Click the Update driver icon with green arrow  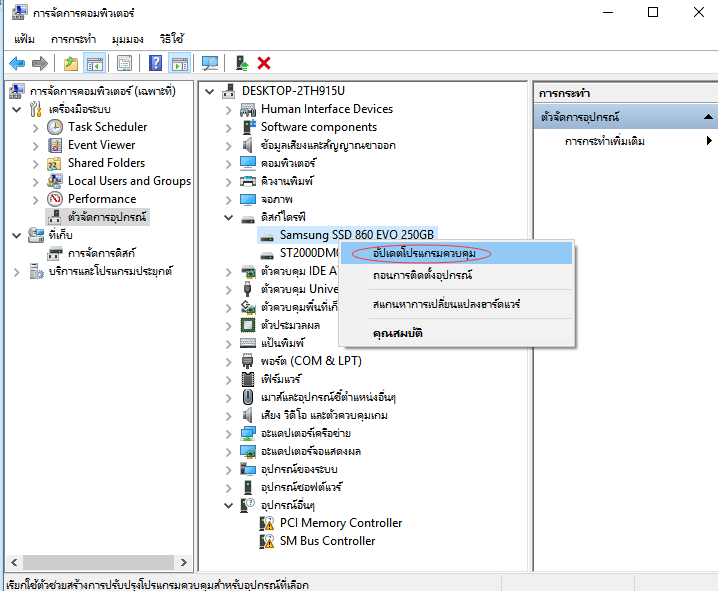(242, 63)
